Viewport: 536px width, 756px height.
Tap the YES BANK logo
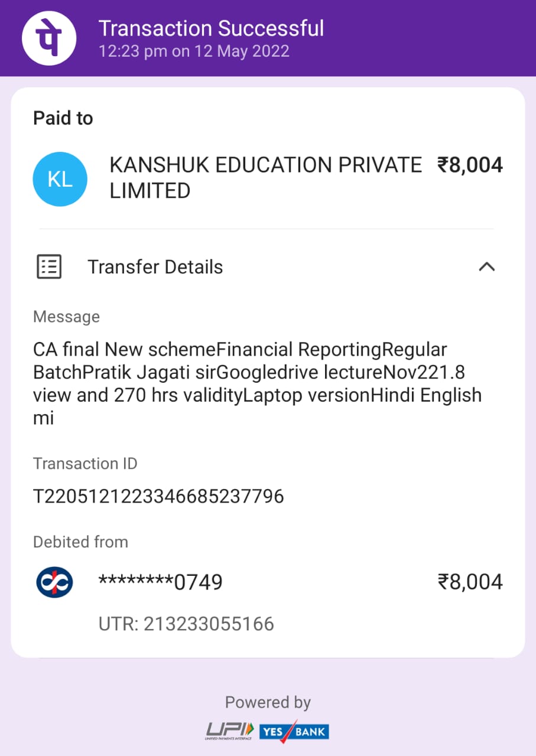(294, 731)
